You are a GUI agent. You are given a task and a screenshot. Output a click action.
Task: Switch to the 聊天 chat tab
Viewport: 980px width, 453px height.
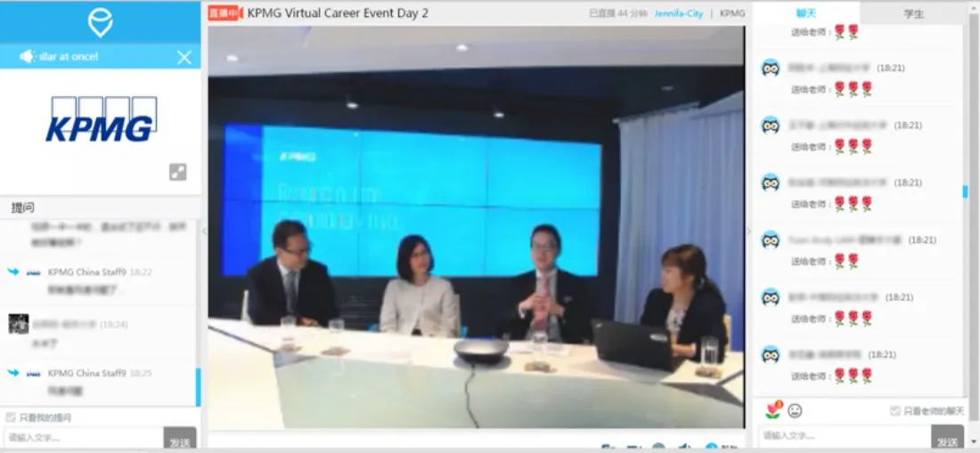point(806,13)
